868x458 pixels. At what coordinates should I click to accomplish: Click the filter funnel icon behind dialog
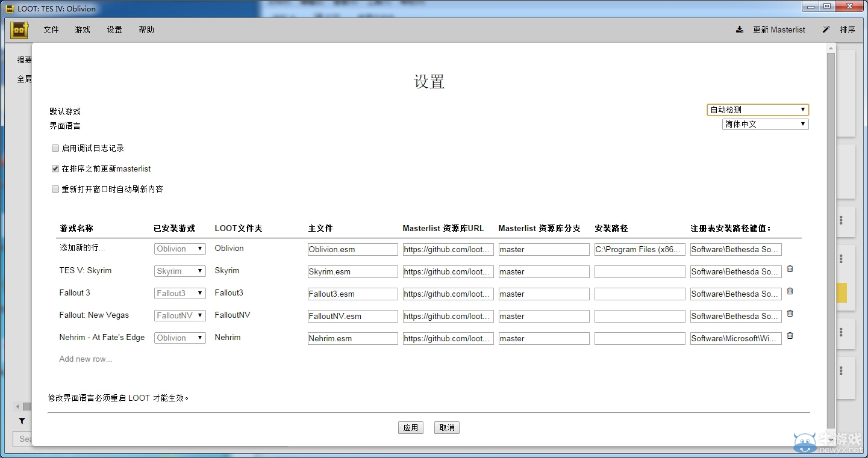pos(22,421)
